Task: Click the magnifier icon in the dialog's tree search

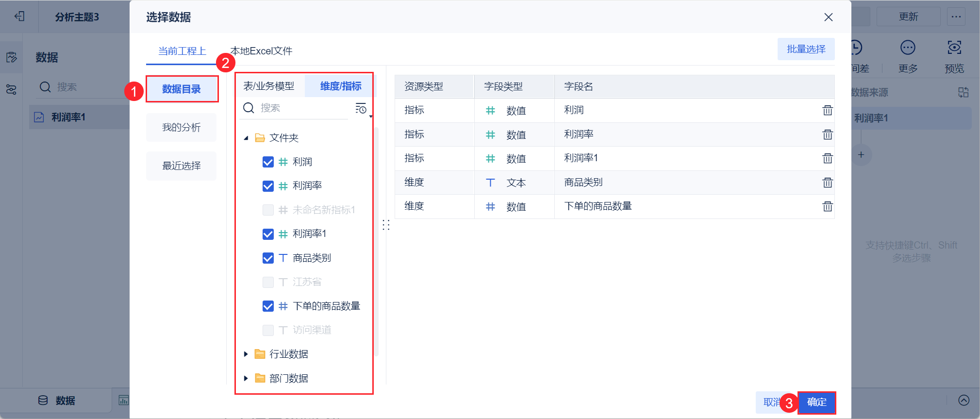Action: click(249, 108)
